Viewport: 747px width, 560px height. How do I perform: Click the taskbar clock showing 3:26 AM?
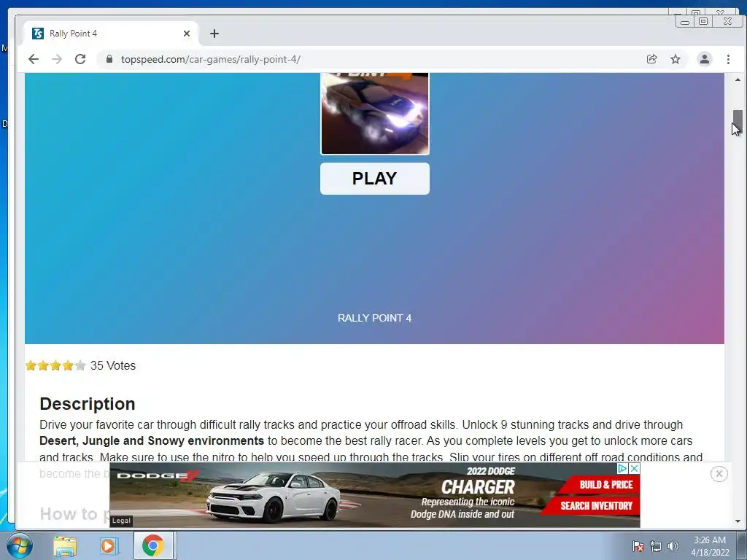coord(710,546)
